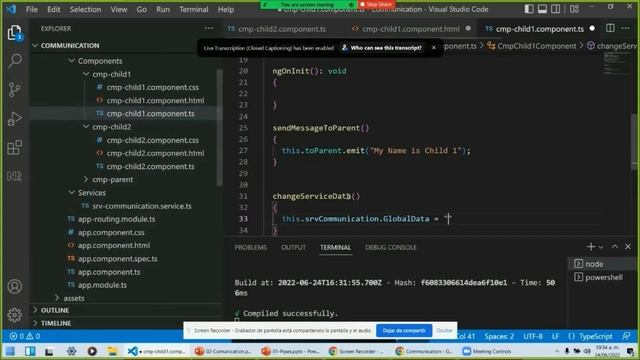Switch to cmp-child2.component.ts editor tab
Screen dimensions: 640x360
coord(282,29)
